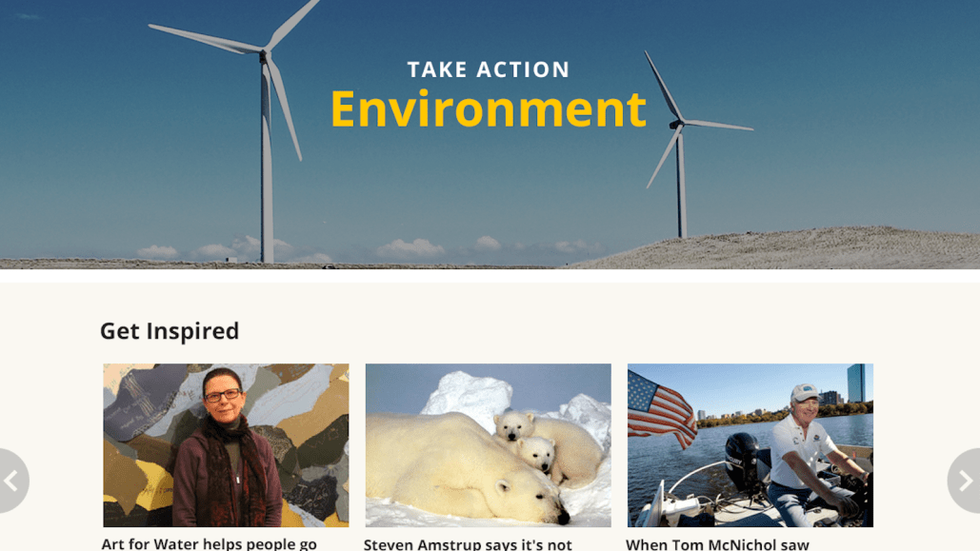The height and width of the screenshot is (551, 980).
Task: Open 'When Tom McNichol saw' story
Action: click(x=717, y=544)
